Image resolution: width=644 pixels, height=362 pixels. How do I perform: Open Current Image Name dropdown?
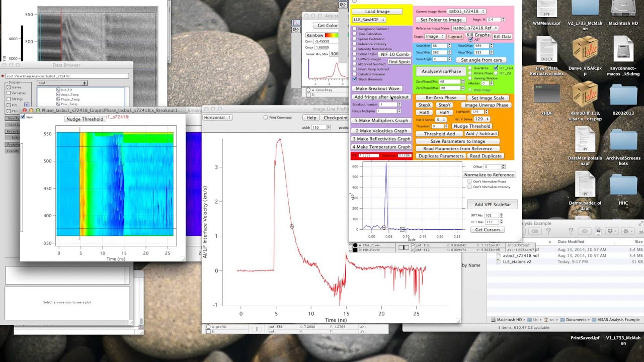[x=466, y=11]
